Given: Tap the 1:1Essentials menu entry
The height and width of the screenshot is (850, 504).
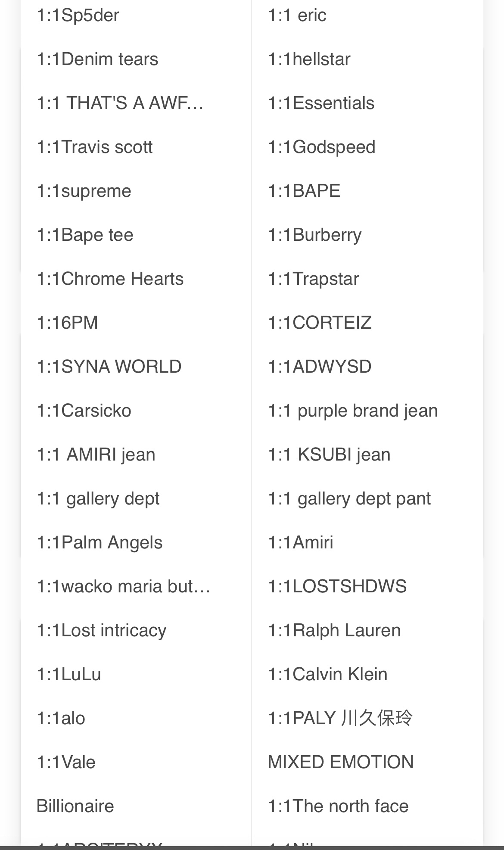Looking at the screenshot, I should pos(321,103).
